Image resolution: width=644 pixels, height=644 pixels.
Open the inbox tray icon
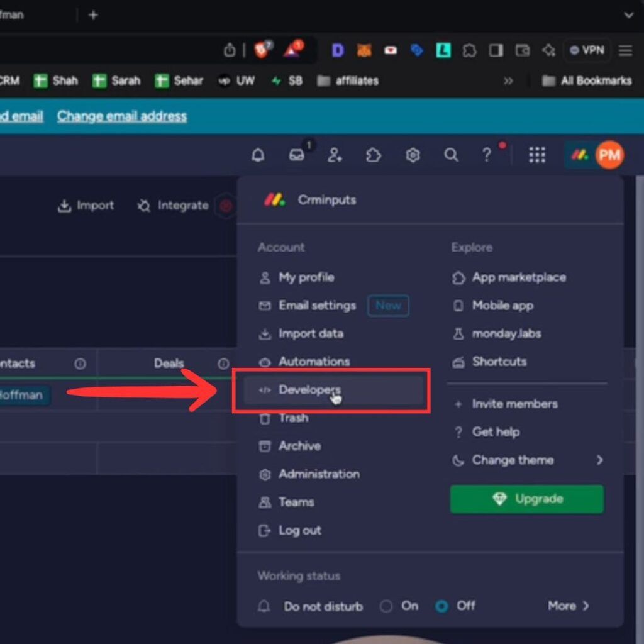(297, 155)
